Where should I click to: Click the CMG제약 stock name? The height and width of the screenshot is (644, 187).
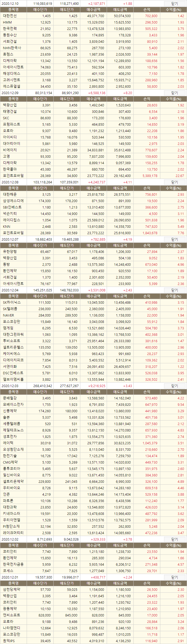pyautogui.click(x=10, y=462)
